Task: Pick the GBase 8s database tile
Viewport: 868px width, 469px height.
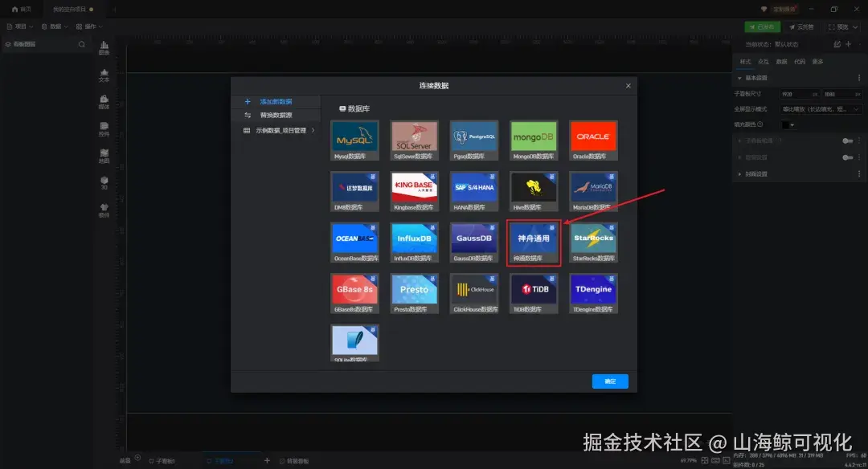Action: (x=355, y=294)
